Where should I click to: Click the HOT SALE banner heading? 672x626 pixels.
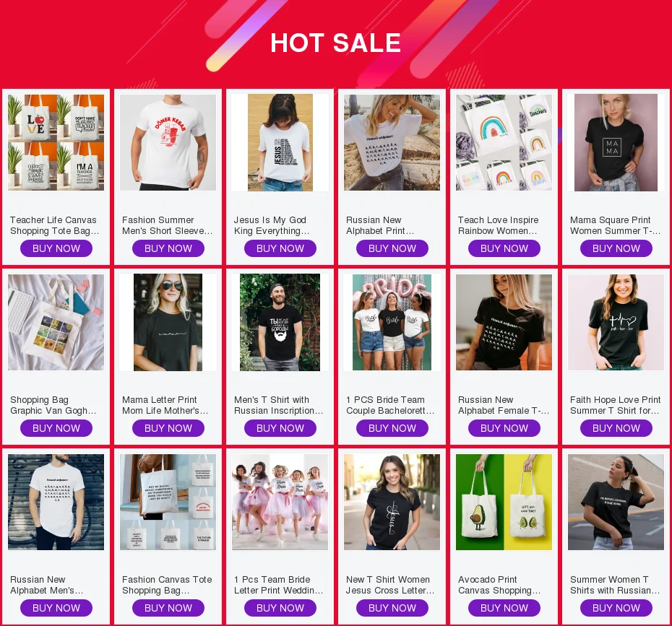click(x=335, y=43)
